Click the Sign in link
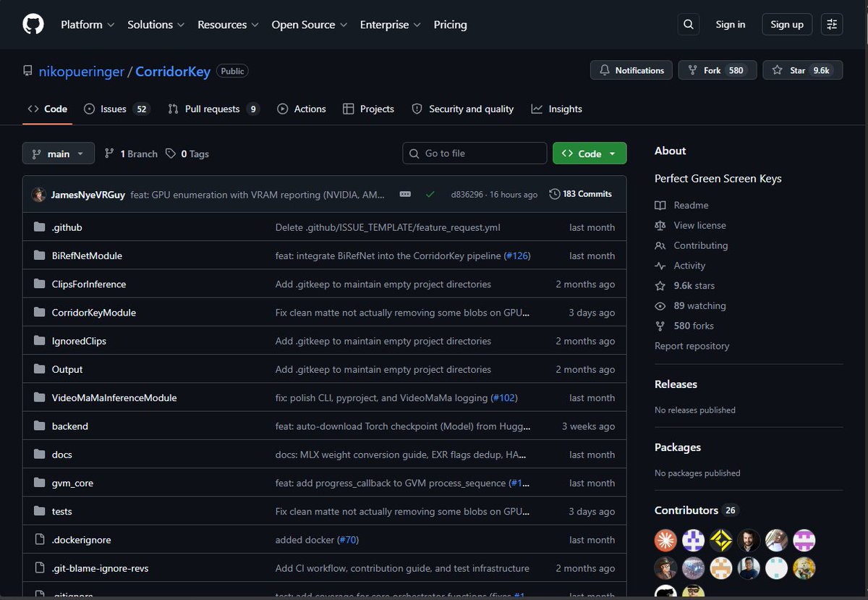Viewport: 868px width, 600px height. click(x=731, y=25)
